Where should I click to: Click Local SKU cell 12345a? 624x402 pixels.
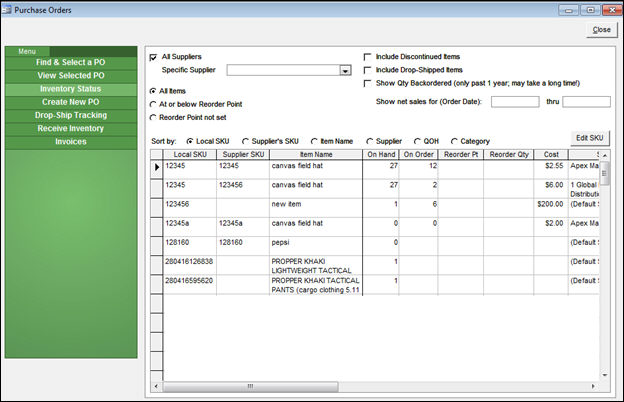click(190, 227)
